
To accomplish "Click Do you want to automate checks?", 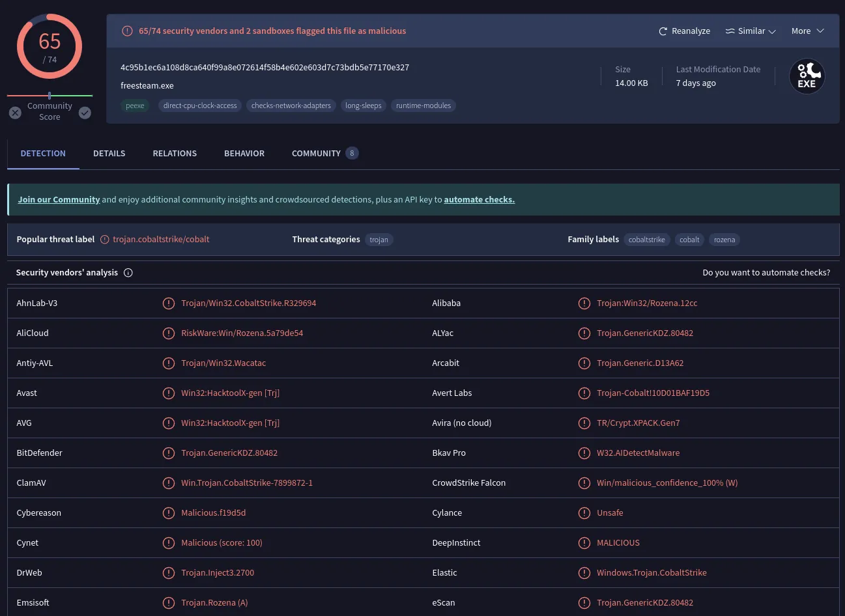I will 766,273.
